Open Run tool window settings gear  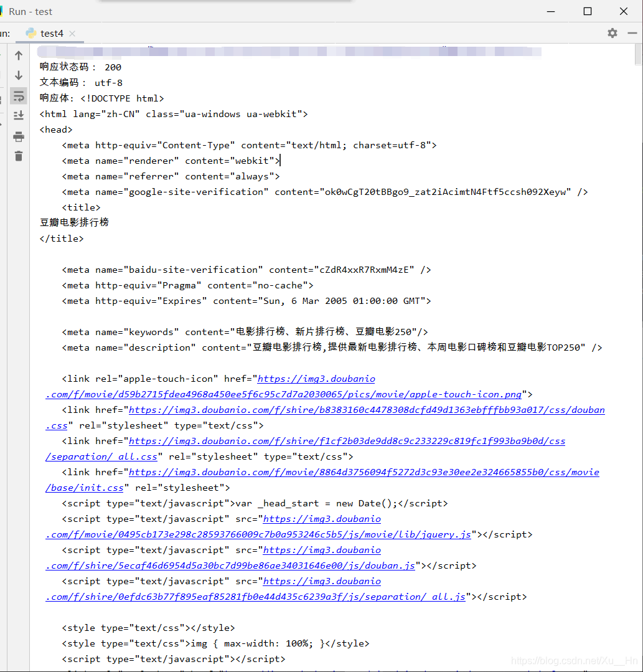[x=612, y=33]
